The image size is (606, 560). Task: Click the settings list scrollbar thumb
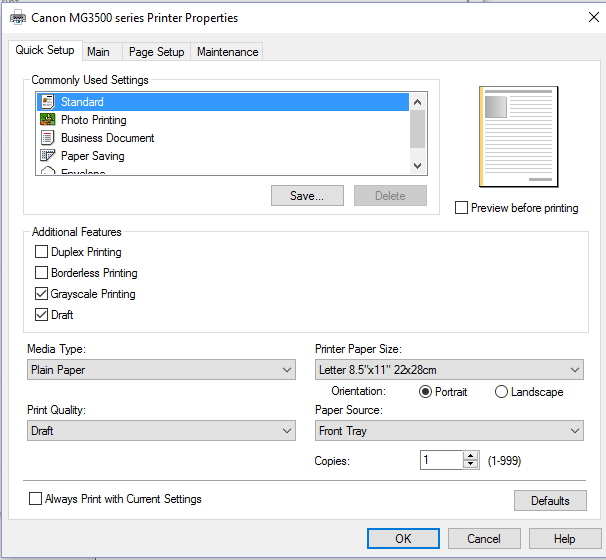pyautogui.click(x=417, y=129)
